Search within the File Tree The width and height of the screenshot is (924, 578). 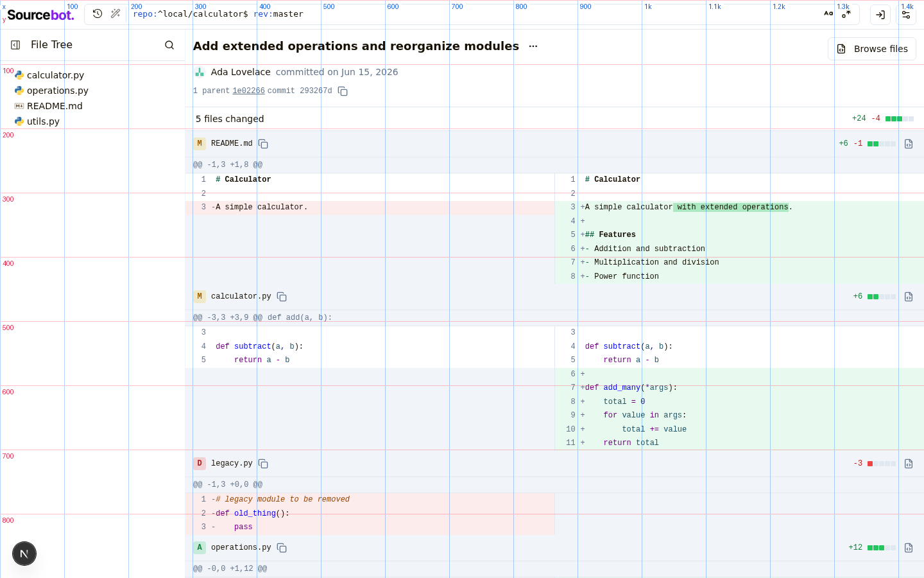[169, 45]
